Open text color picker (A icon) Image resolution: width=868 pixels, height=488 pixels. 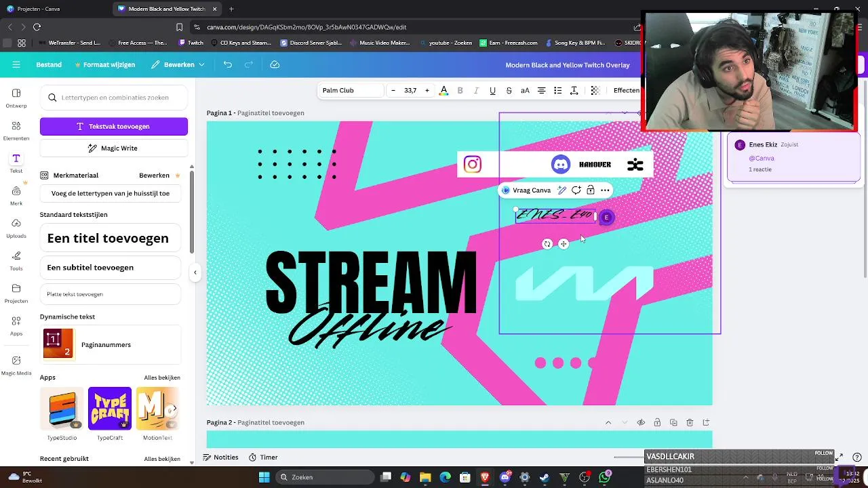click(x=444, y=90)
